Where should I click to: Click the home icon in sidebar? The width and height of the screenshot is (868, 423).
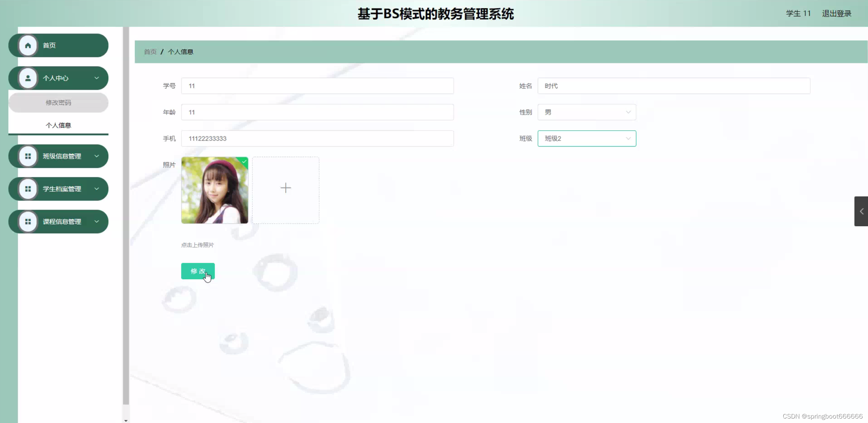pyautogui.click(x=28, y=45)
